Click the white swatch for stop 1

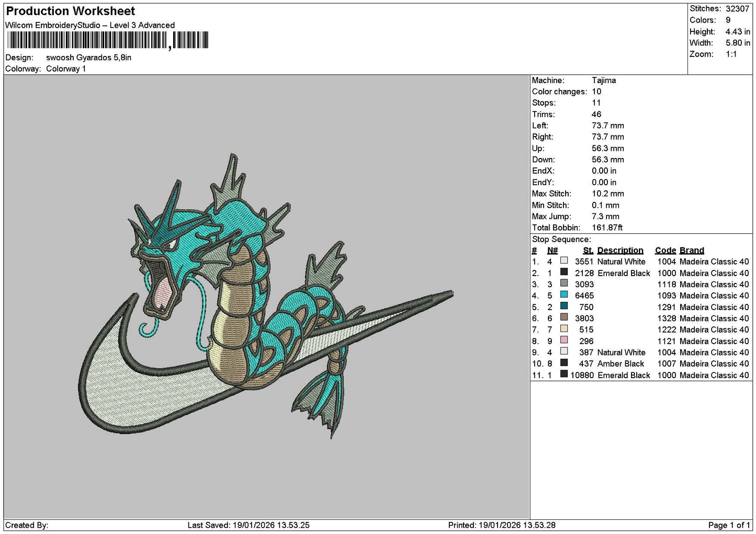click(x=564, y=260)
